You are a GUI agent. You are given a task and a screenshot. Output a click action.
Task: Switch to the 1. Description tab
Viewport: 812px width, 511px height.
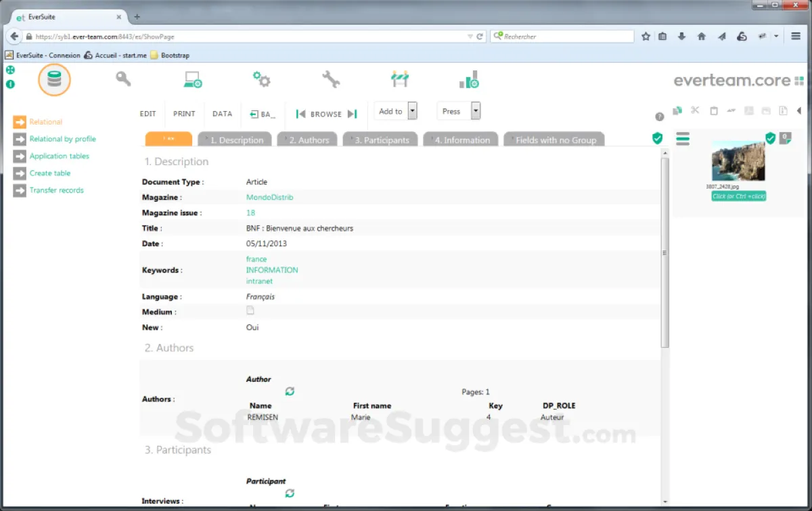point(235,139)
